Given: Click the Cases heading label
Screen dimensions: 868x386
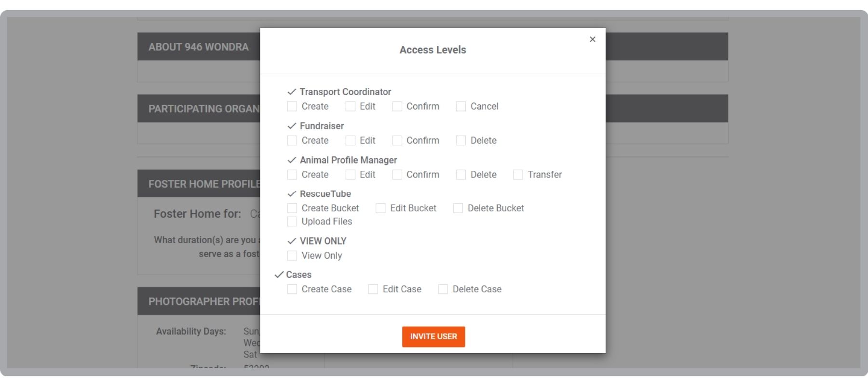Looking at the screenshot, I should click(x=298, y=275).
